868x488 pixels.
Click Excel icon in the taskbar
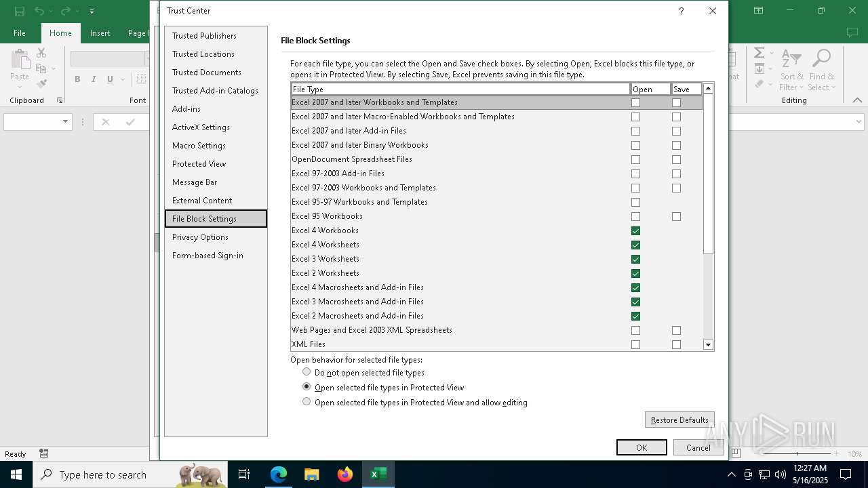coord(378,474)
